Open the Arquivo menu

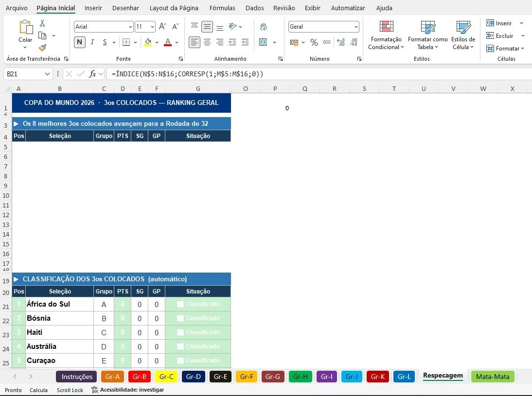point(17,8)
